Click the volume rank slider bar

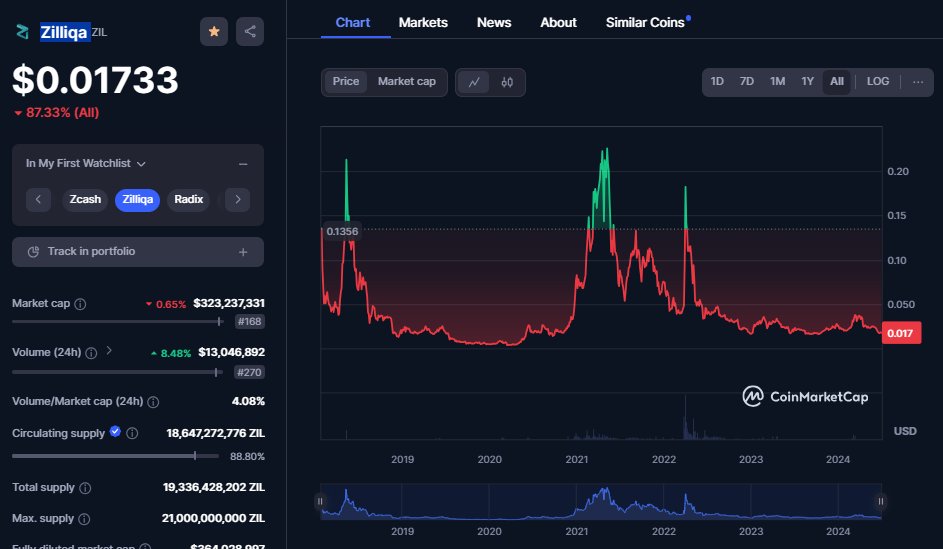[118, 372]
